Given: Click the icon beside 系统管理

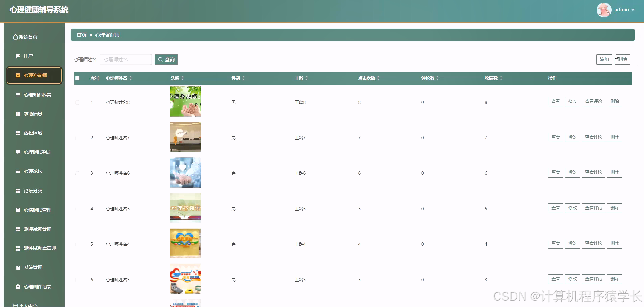Looking at the screenshot, I should pyautogui.click(x=18, y=267).
